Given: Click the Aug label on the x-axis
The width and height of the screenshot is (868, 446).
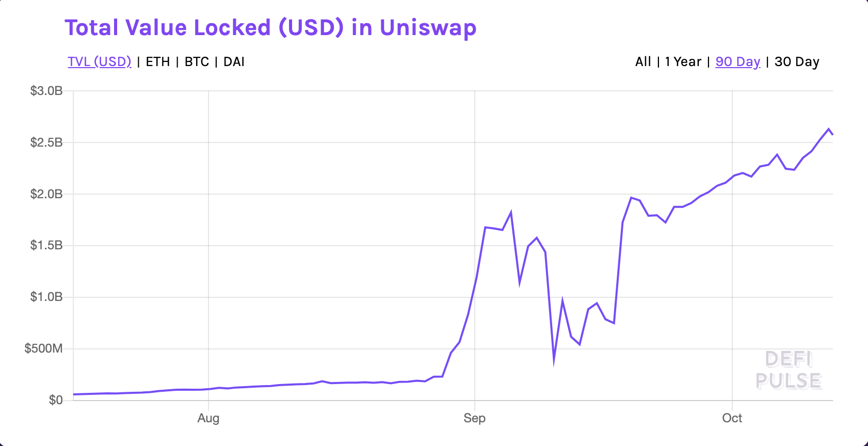Looking at the screenshot, I should click(x=208, y=418).
